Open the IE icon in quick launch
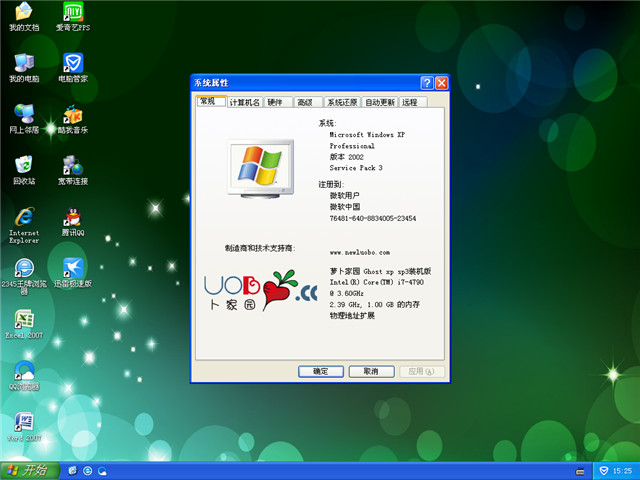Image resolution: width=640 pixels, height=480 pixels. (x=87, y=471)
